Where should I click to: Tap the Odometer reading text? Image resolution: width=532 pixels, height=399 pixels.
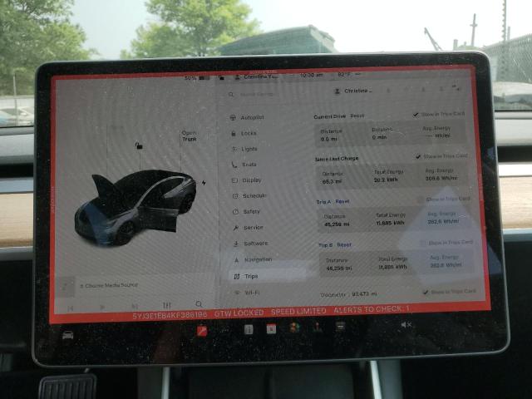tap(348, 294)
